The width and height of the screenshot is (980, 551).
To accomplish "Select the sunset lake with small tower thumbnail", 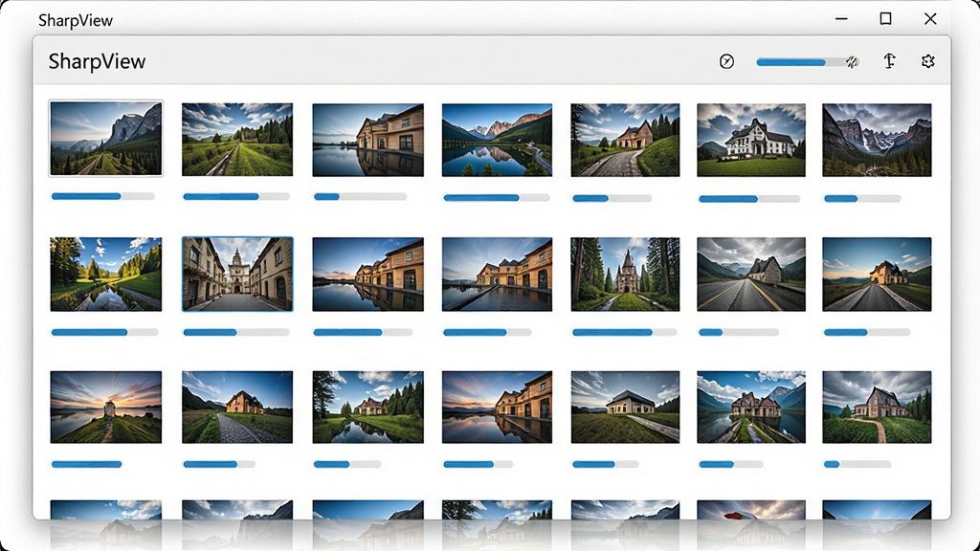I will [x=105, y=408].
